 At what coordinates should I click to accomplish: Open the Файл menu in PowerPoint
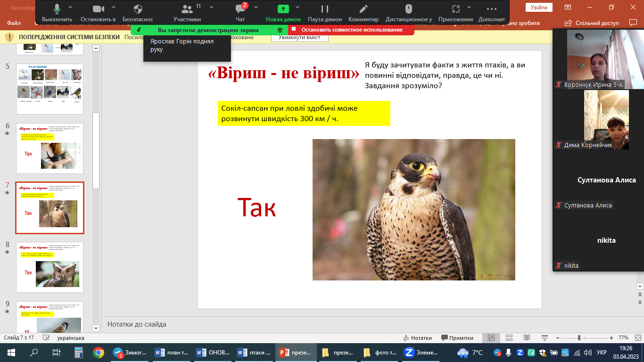[x=14, y=23]
